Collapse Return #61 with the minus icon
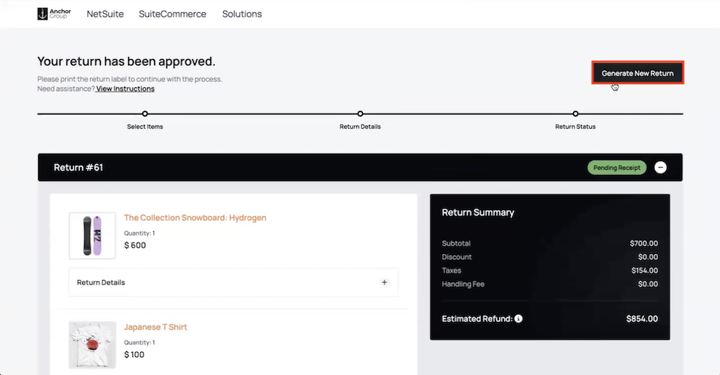The width and height of the screenshot is (720, 375). pyautogui.click(x=660, y=168)
